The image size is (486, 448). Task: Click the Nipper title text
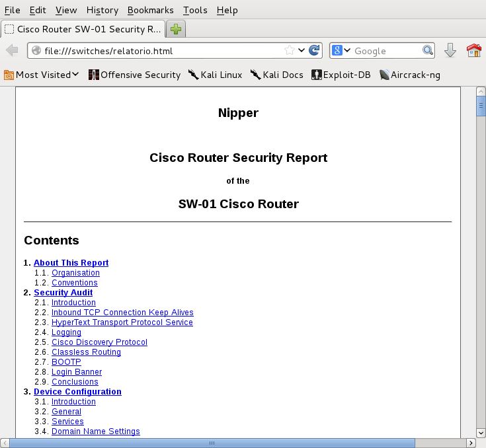coord(238,113)
